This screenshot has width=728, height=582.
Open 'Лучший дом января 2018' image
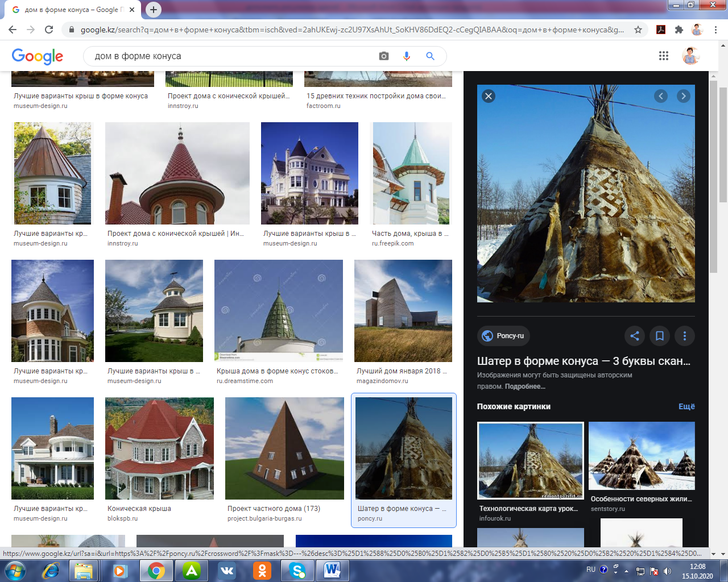pos(403,311)
